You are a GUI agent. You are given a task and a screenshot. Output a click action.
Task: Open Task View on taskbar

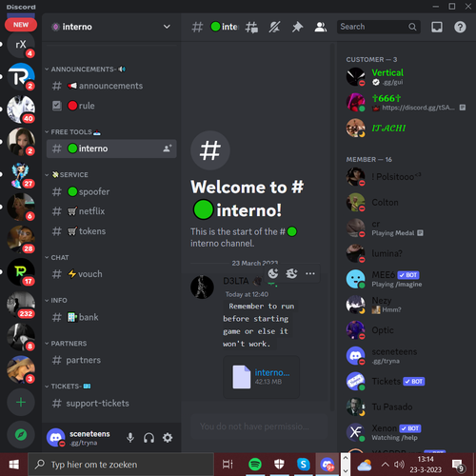[228, 465]
